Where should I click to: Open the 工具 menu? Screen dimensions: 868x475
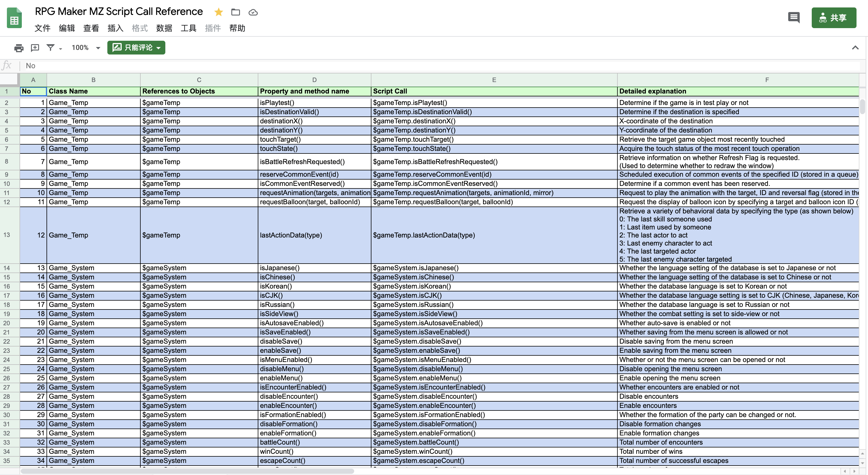pyautogui.click(x=188, y=28)
